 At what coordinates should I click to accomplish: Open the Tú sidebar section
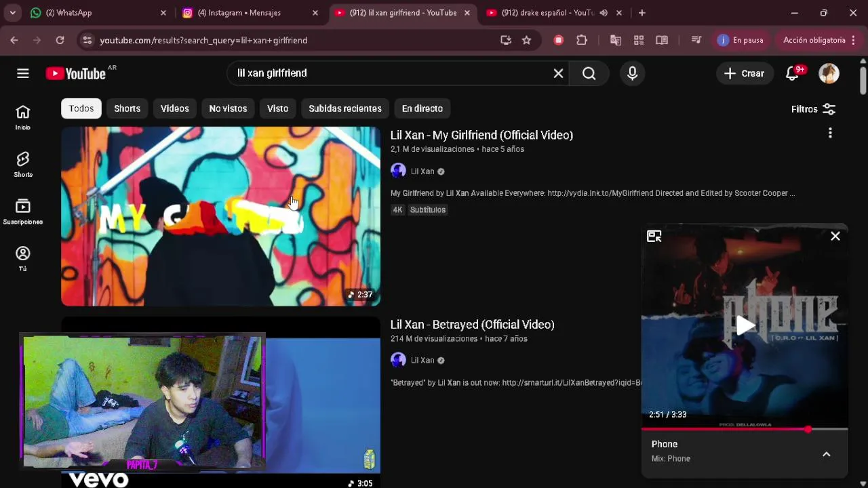pyautogui.click(x=23, y=259)
